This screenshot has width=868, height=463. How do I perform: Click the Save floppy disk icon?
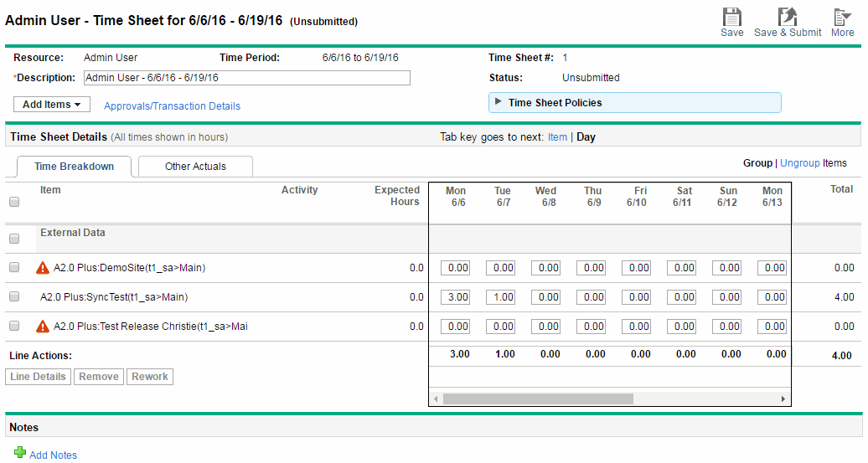coord(731,17)
